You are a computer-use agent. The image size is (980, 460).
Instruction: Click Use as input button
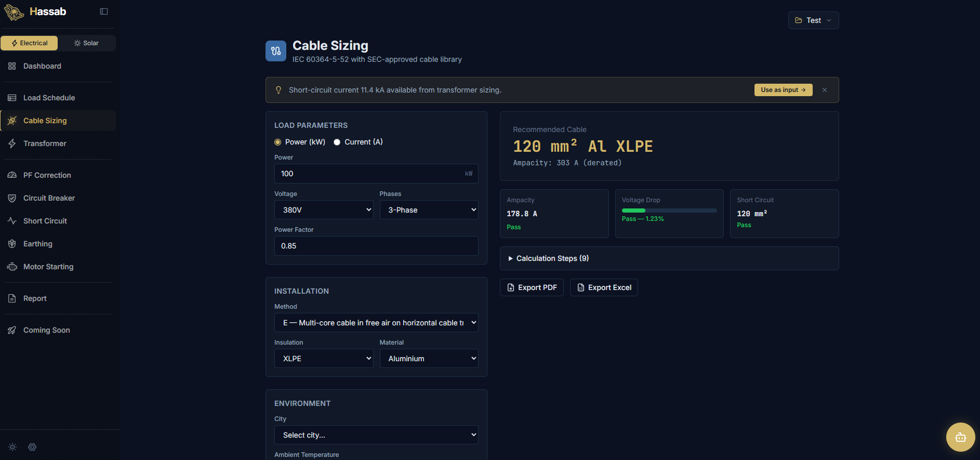click(783, 90)
